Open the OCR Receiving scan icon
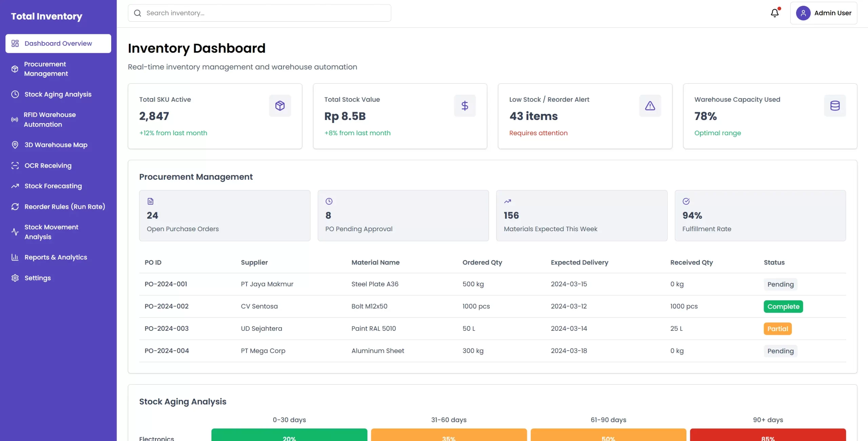Image resolution: width=868 pixels, height=441 pixels. [15, 165]
